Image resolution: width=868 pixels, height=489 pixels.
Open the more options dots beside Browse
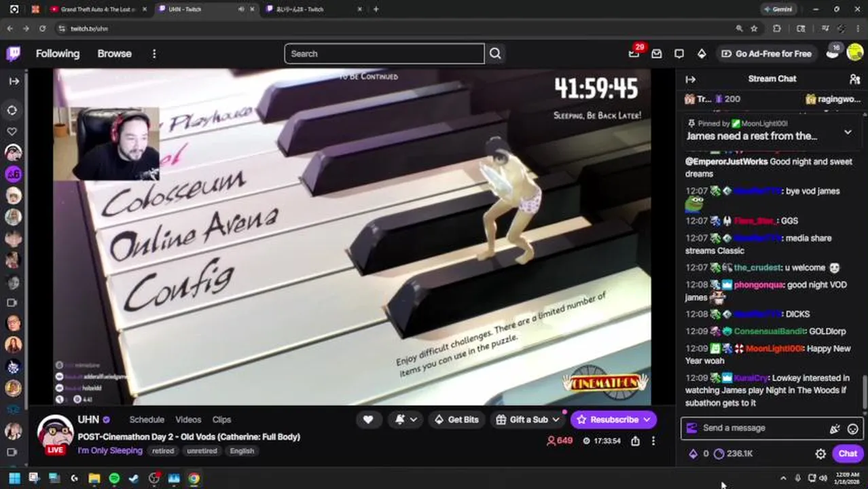pyautogui.click(x=154, y=54)
